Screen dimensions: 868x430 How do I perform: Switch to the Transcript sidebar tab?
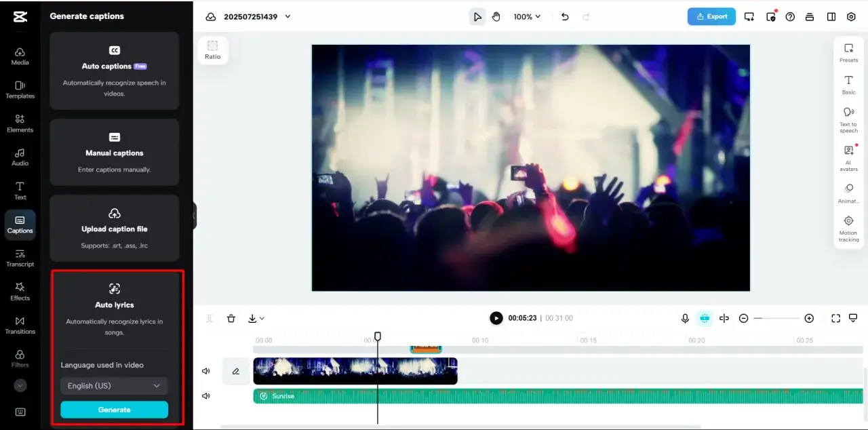pyautogui.click(x=20, y=258)
